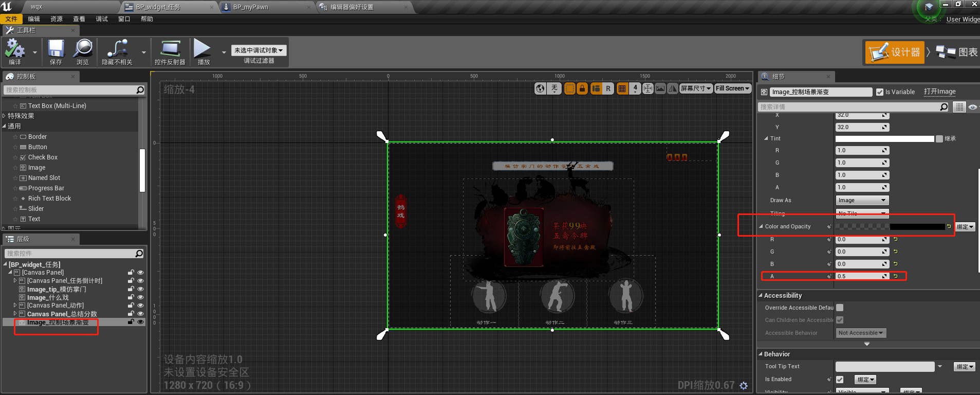Open the 编辑 (Edit) menu
Viewport: 980px width, 395px height.
pos(34,19)
